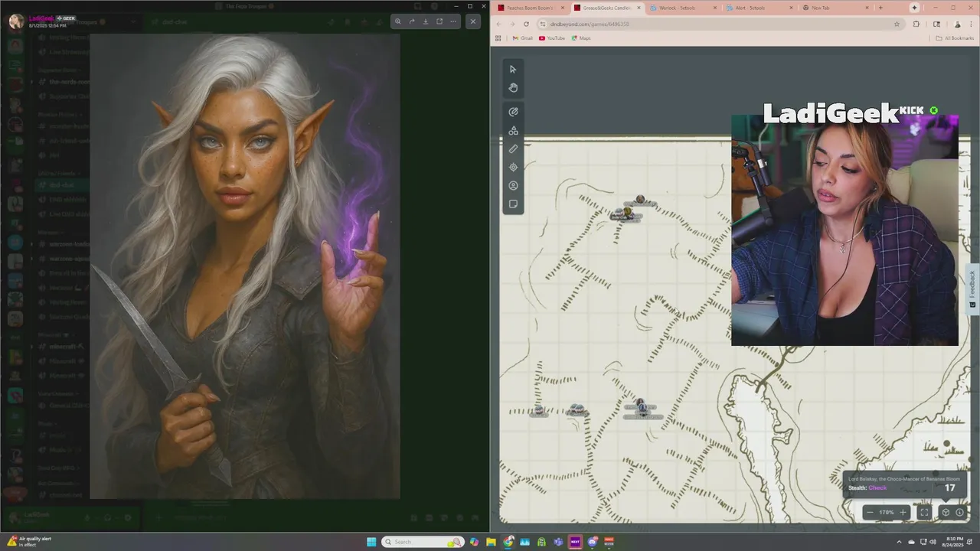Open the taskbar volume control
The width and height of the screenshot is (980, 551).
click(933, 542)
